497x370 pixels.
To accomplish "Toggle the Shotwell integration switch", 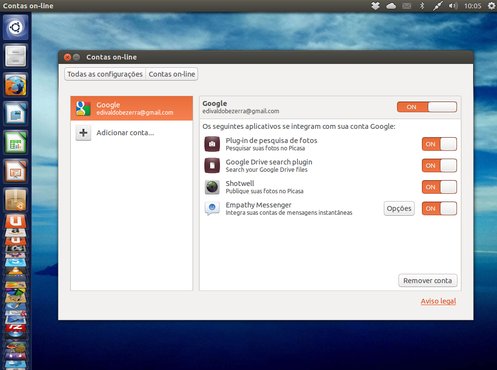I will point(439,187).
